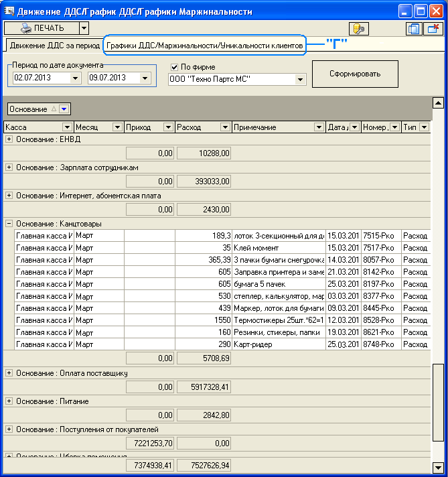
Task: Click the grand total Расход 7527626,94
Action: pos(204,466)
